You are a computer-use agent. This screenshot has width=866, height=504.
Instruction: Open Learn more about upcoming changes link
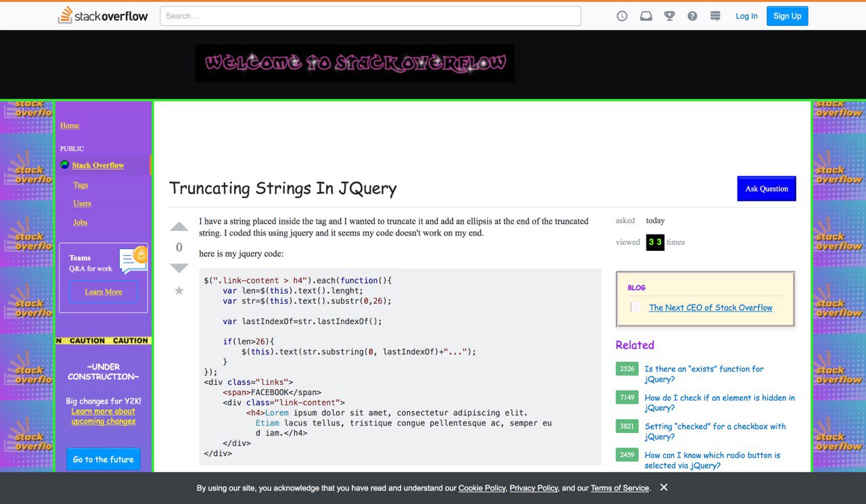click(104, 416)
